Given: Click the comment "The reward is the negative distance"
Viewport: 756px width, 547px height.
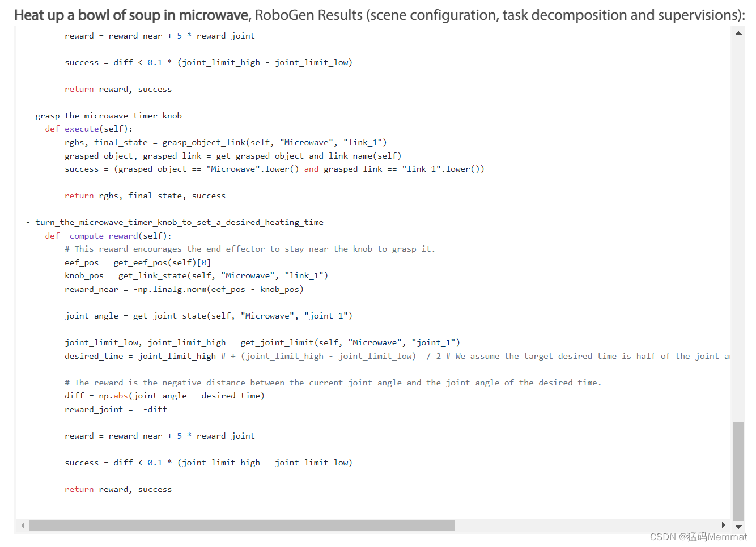Looking at the screenshot, I should pyautogui.click(x=333, y=383).
